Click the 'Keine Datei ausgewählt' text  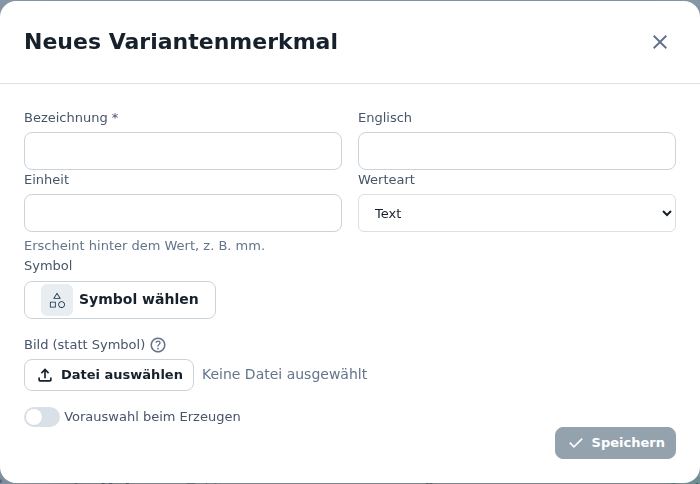[x=284, y=374]
